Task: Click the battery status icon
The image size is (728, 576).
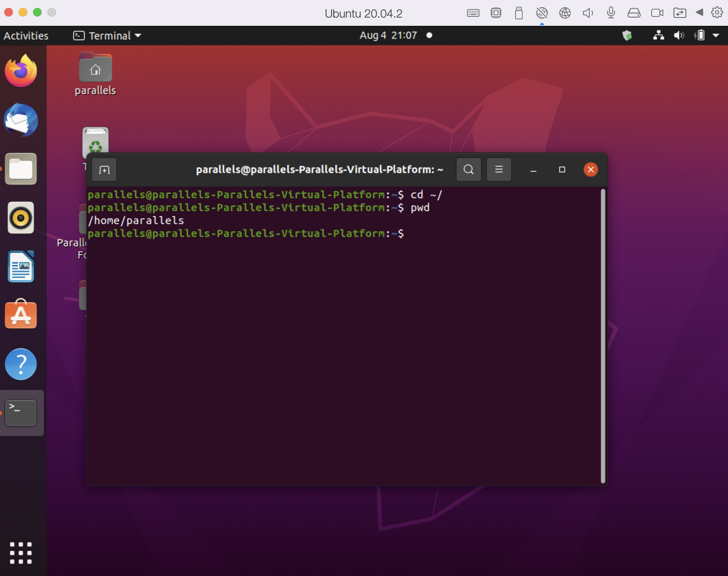Action: 699,35
